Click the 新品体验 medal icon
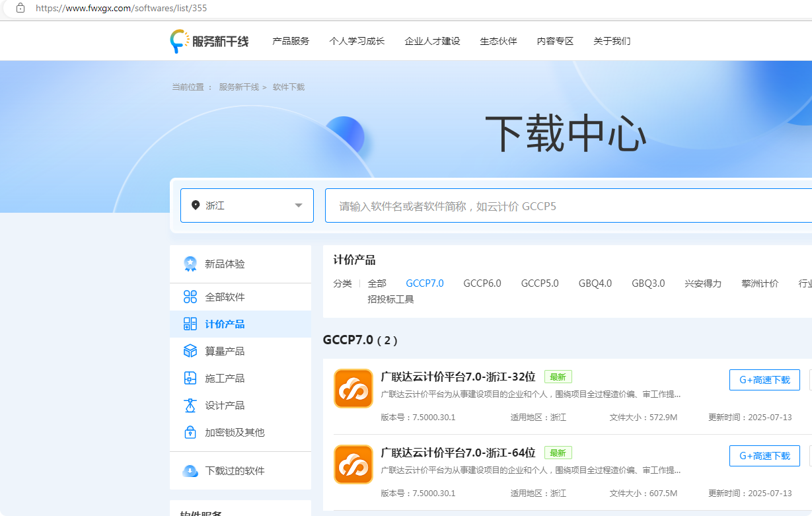812x516 pixels. pyautogui.click(x=190, y=264)
